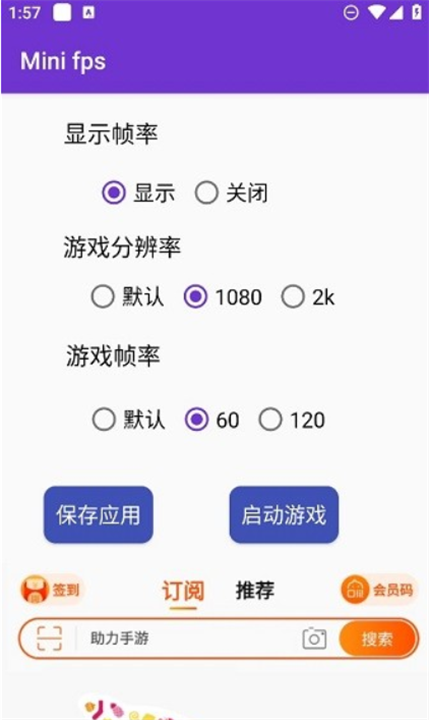Select 显示 to show frame rate
The image size is (429, 720).
pyautogui.click(x=139, y=193)
